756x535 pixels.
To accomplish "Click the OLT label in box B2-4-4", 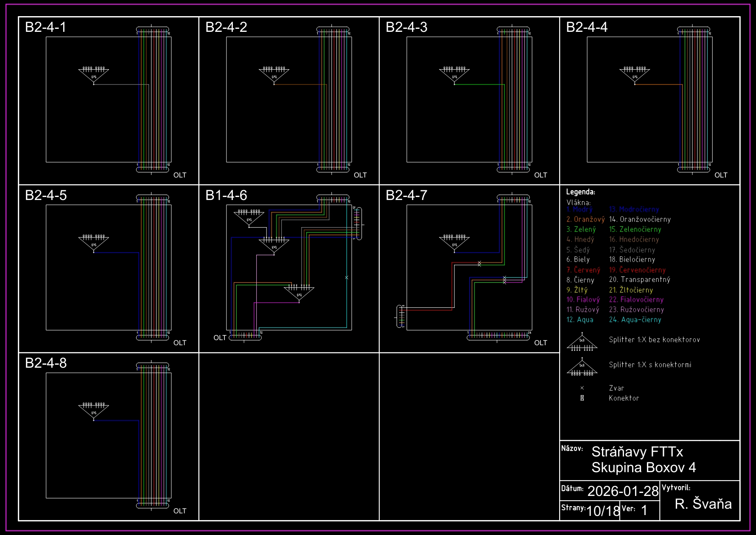I will [721, 175].
